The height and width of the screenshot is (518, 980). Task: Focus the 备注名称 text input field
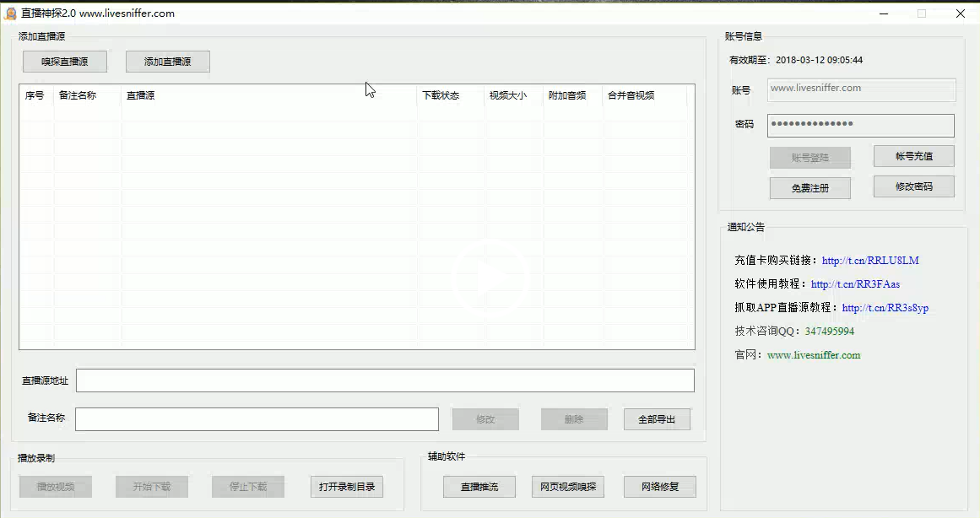[x=257, y=419]
